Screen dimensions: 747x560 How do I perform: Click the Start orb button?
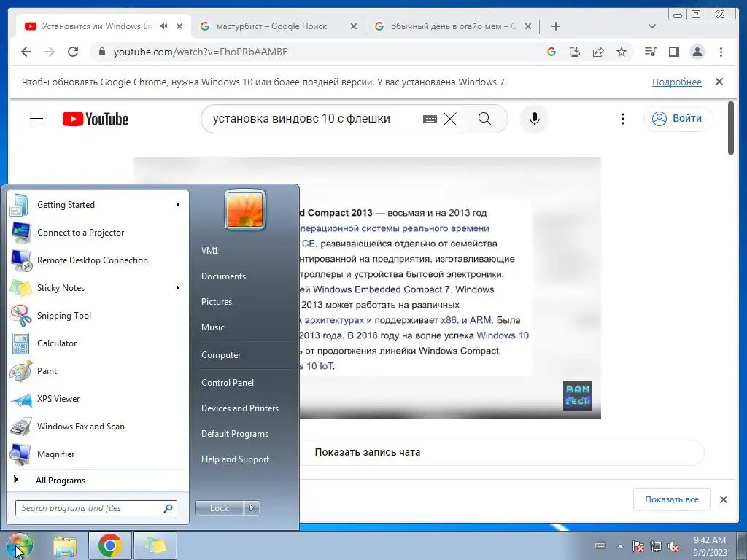(20, 545)
